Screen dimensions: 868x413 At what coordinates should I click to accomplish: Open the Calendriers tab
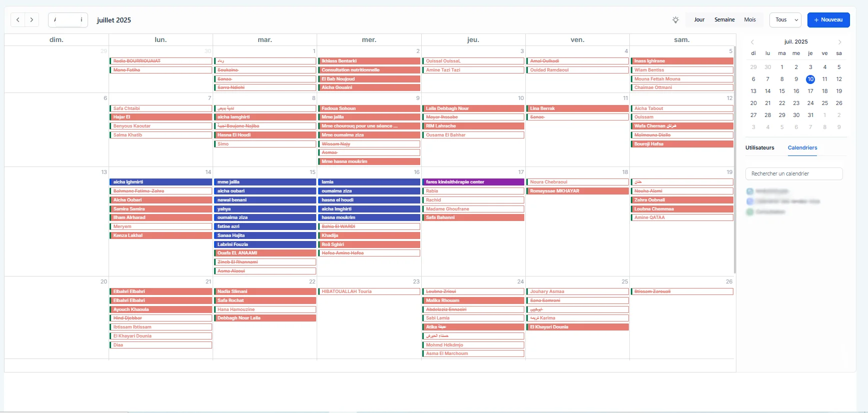click(x=802, y=148)
